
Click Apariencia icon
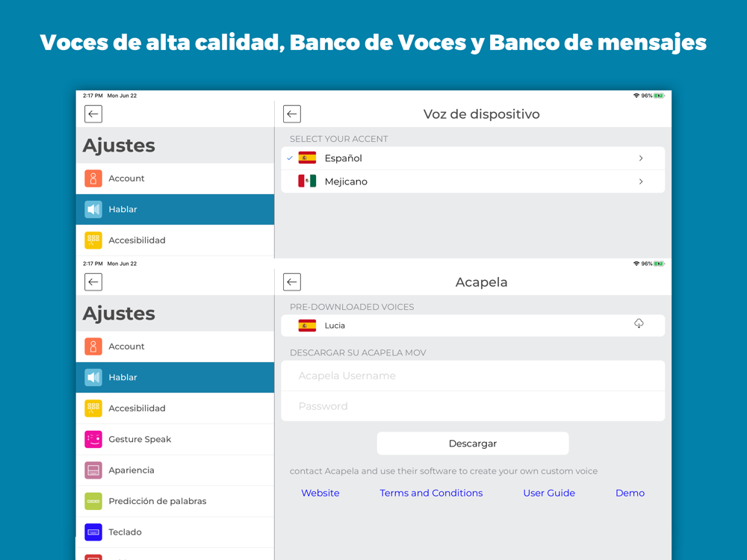(x=93, y=470)
